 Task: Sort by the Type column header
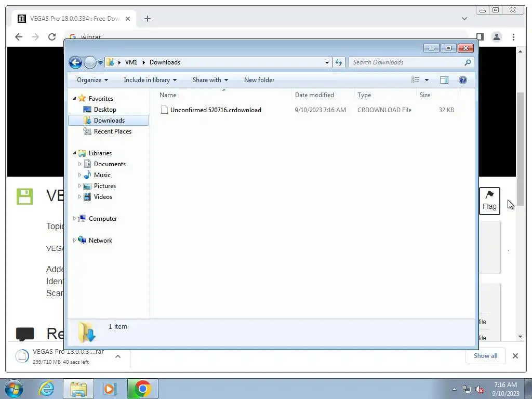(x=385, y=95)
